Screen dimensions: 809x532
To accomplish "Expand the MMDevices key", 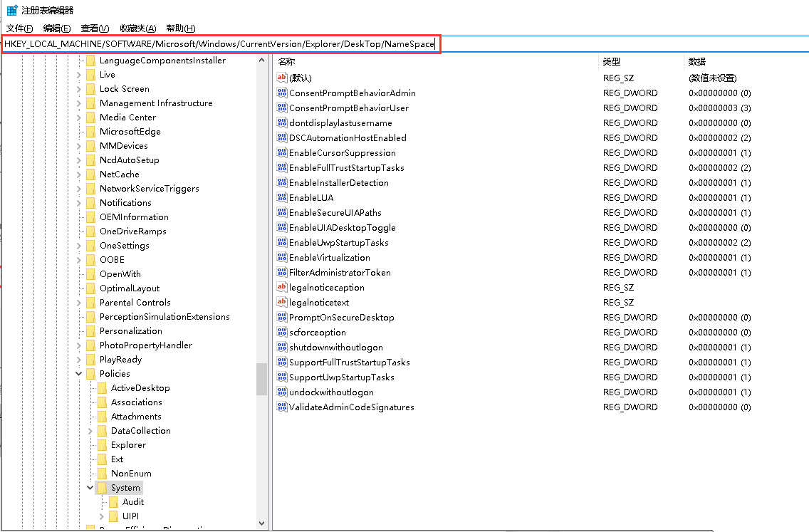I will [79, 146].
